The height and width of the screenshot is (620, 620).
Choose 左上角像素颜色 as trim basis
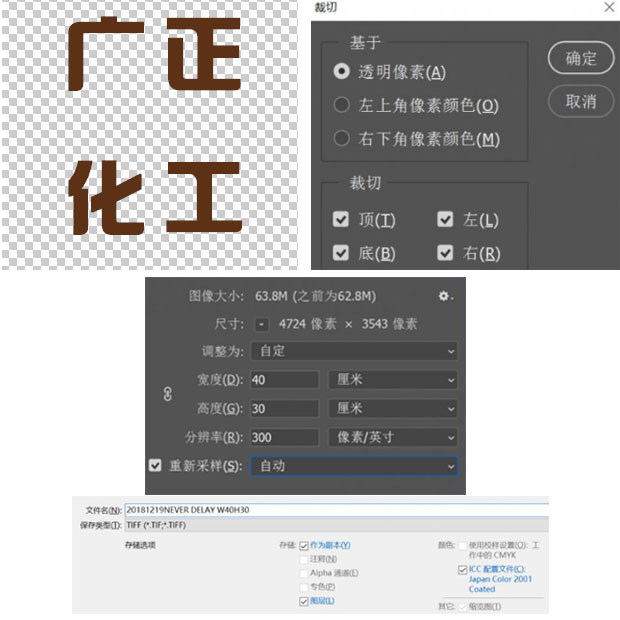(x=342, y=105)
